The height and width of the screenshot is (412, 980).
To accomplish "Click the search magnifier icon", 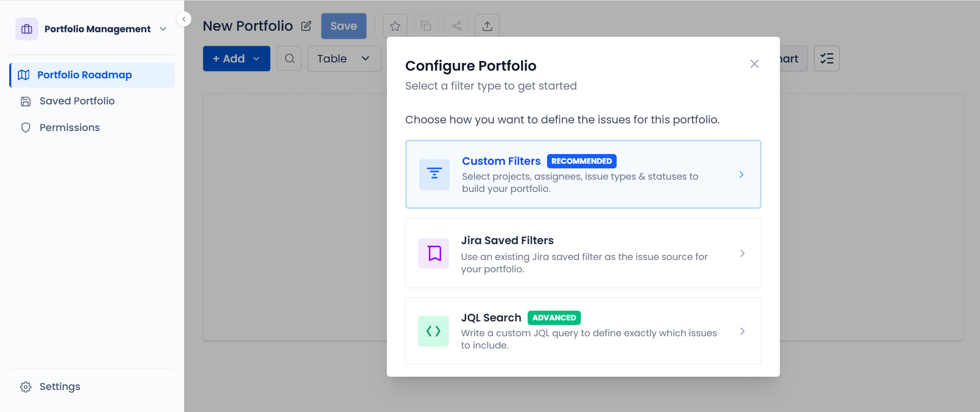I will pyautogui.click(x=289, y=58).
